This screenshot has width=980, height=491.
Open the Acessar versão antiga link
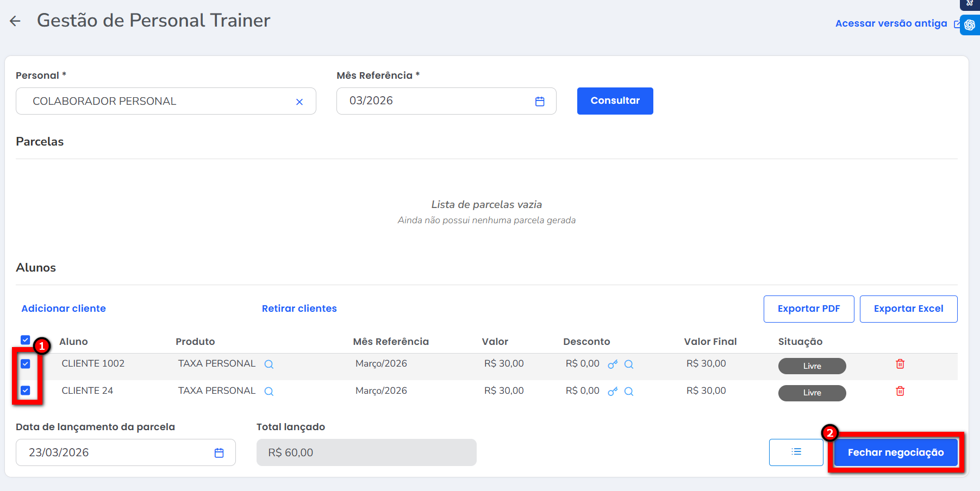(x=891, y=23)
